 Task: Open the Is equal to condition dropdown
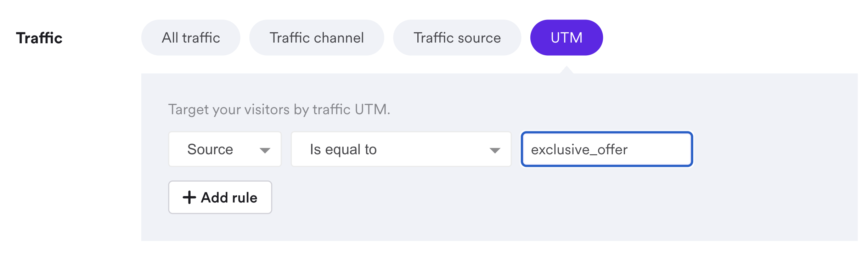pyautogui.click(x=400, y=149)
